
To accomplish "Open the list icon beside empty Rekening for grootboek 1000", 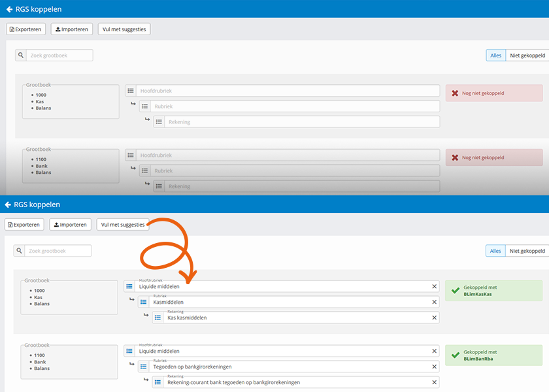I will point(159,122).
